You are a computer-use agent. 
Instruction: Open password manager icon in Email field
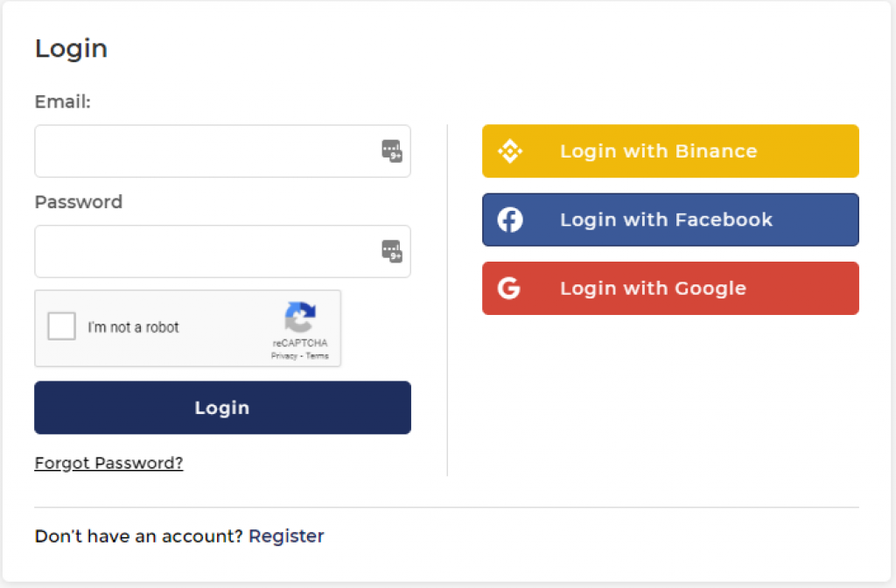392,151
